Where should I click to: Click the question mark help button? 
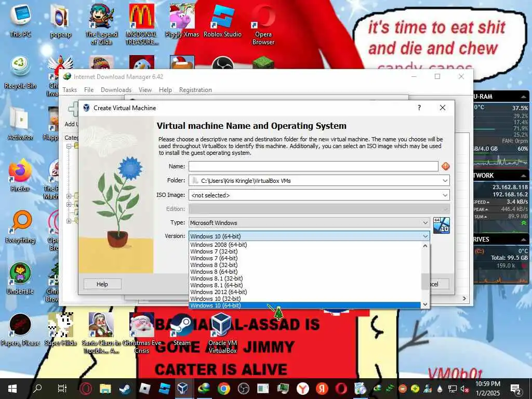[419, 108]
